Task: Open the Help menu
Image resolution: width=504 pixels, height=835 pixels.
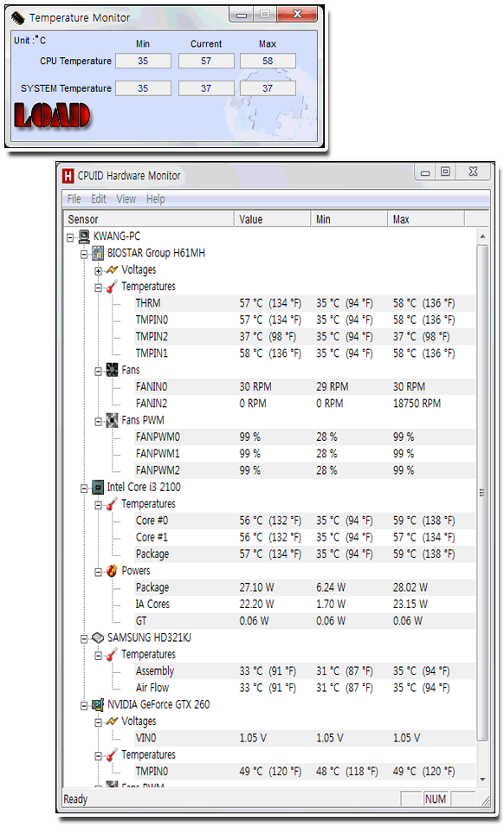Action: pyautogui.click(x=155, y=198)
